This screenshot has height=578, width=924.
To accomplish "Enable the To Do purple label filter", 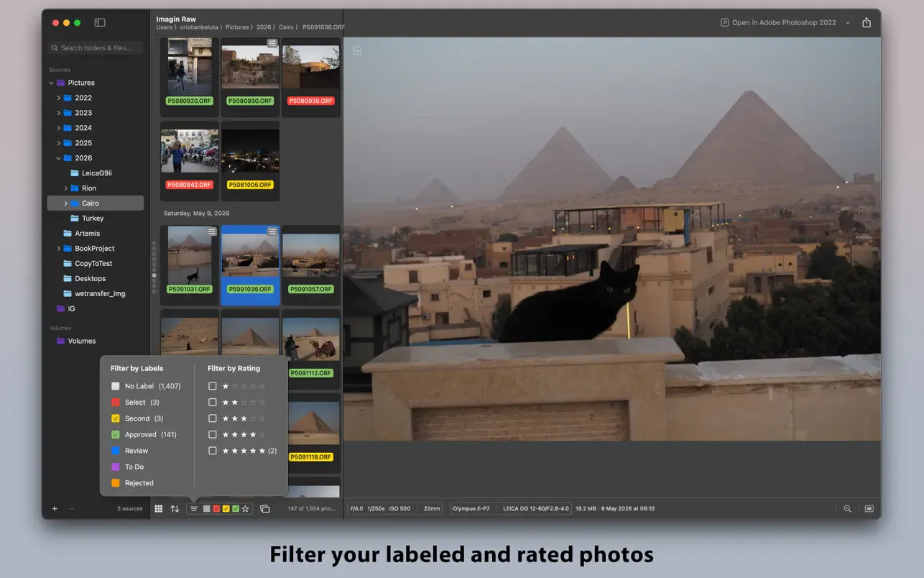I will click(116, 467).
